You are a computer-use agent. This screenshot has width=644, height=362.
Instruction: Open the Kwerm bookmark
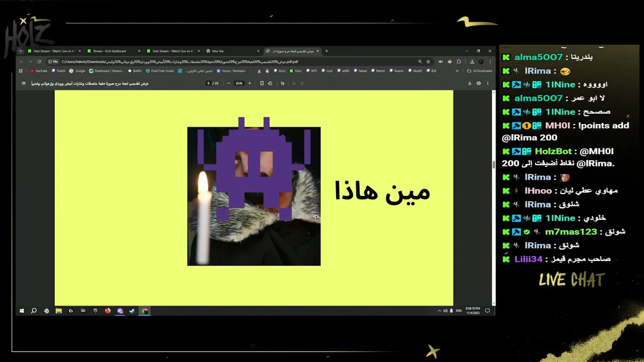(396, 71)
